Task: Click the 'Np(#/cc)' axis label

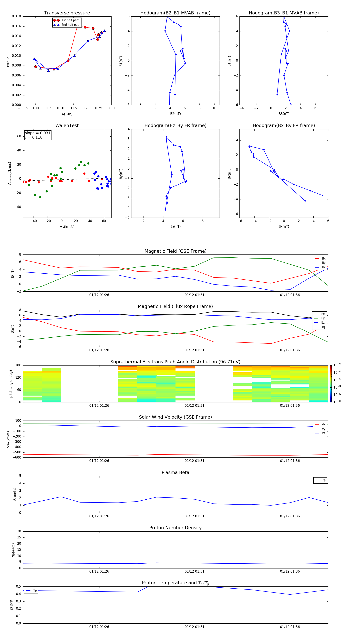Action: (13, 550)
